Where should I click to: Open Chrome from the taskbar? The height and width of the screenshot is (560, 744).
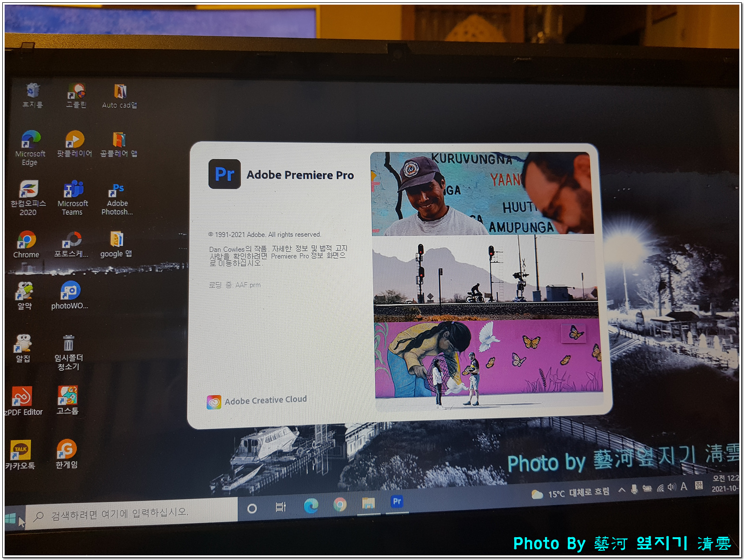pos(340,504)
